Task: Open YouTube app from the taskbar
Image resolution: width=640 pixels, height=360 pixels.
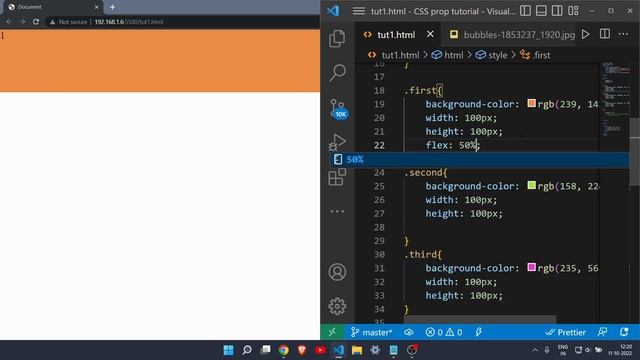Action: (320, 350)
